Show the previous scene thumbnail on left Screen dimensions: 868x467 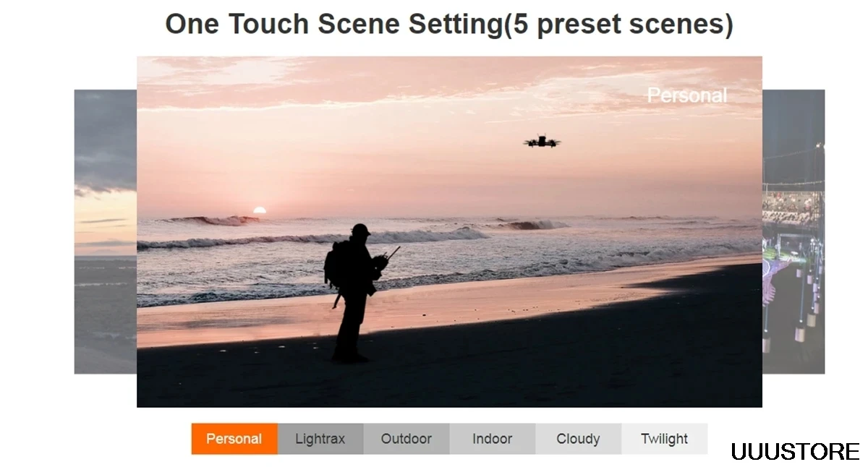point(106,231)
